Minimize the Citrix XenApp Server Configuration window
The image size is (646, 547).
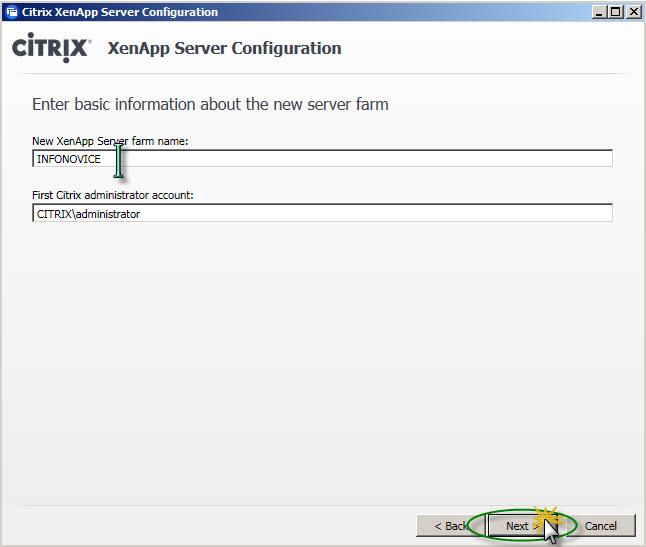tap(599, 12)
